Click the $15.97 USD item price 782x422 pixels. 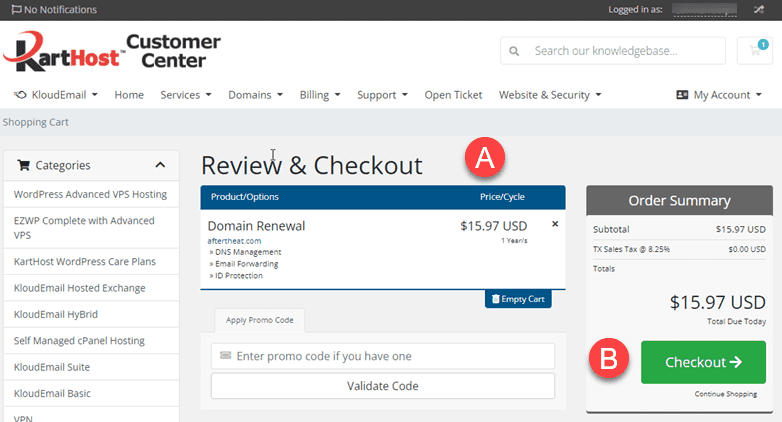(x=493, y=226)
